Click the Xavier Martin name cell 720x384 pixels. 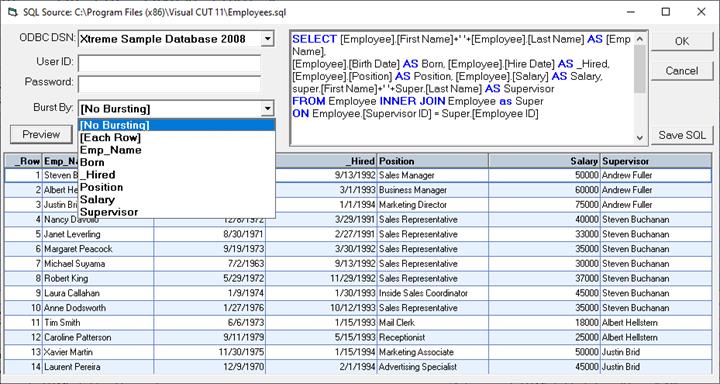[98, 352]
